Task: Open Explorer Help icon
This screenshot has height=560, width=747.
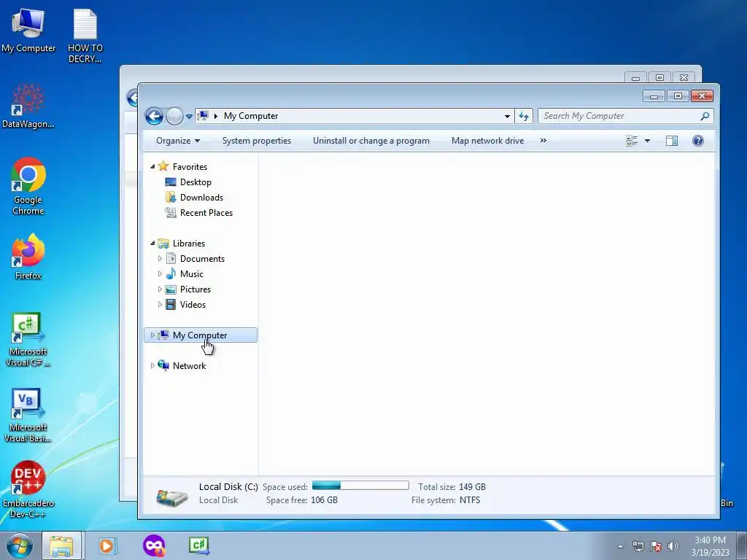Action: 698,141
